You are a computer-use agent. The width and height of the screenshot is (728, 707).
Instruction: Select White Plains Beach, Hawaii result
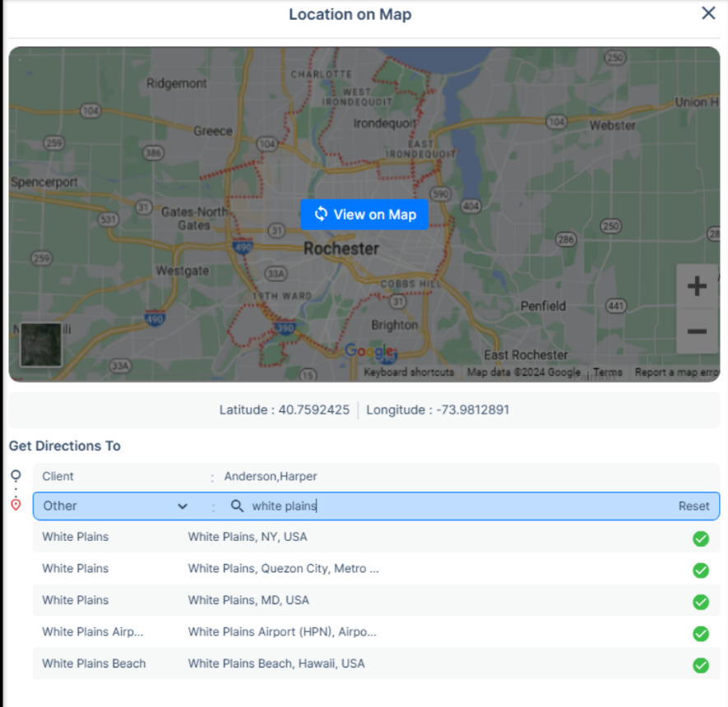(x=376, y=663)
